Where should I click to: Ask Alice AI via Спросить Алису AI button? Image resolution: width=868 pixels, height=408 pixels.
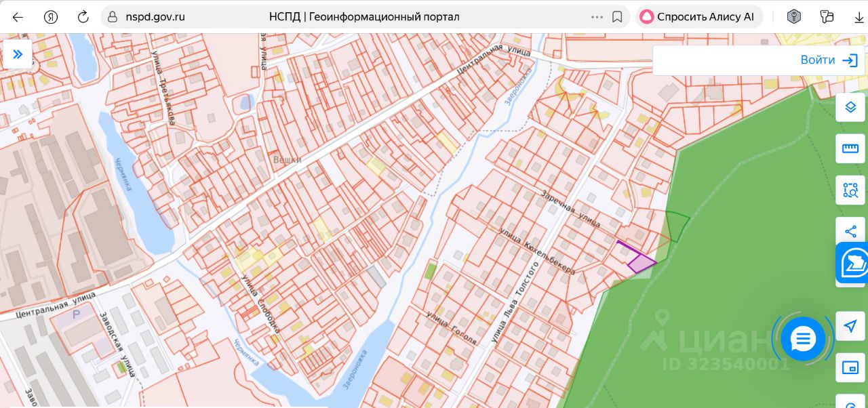click(698, 17)
